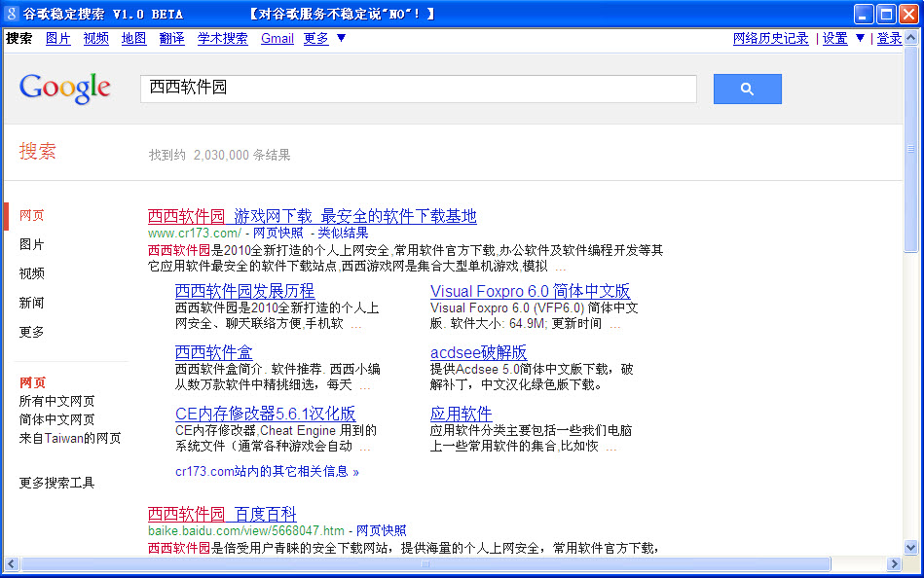Open Gmail link in top navigation
Screen dimensions: 924x578
(x=277, y=38)
